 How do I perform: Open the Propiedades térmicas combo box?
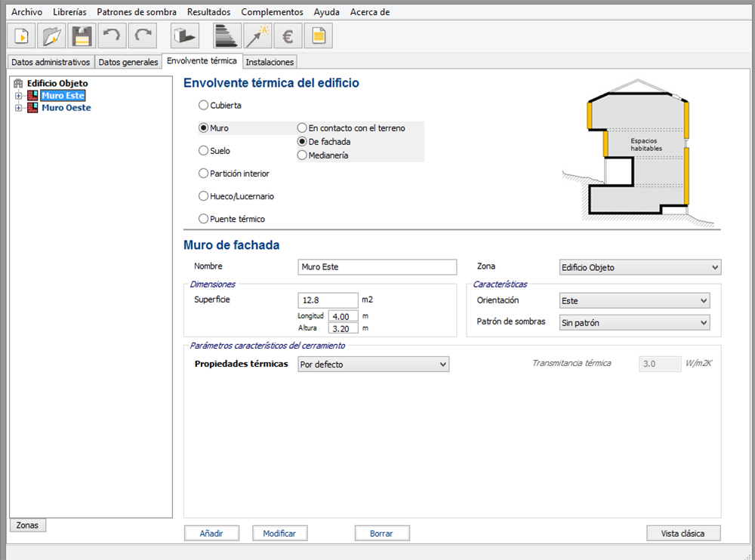374,365
